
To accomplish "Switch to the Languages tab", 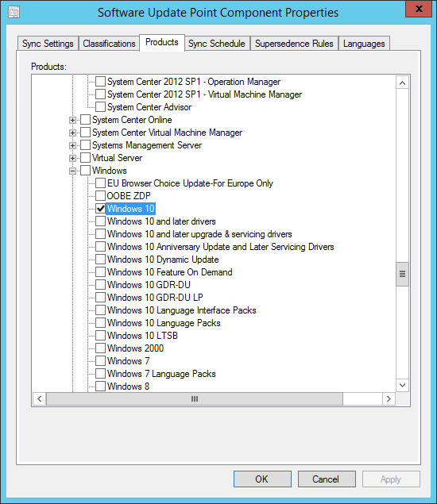I will coord(364,44).
